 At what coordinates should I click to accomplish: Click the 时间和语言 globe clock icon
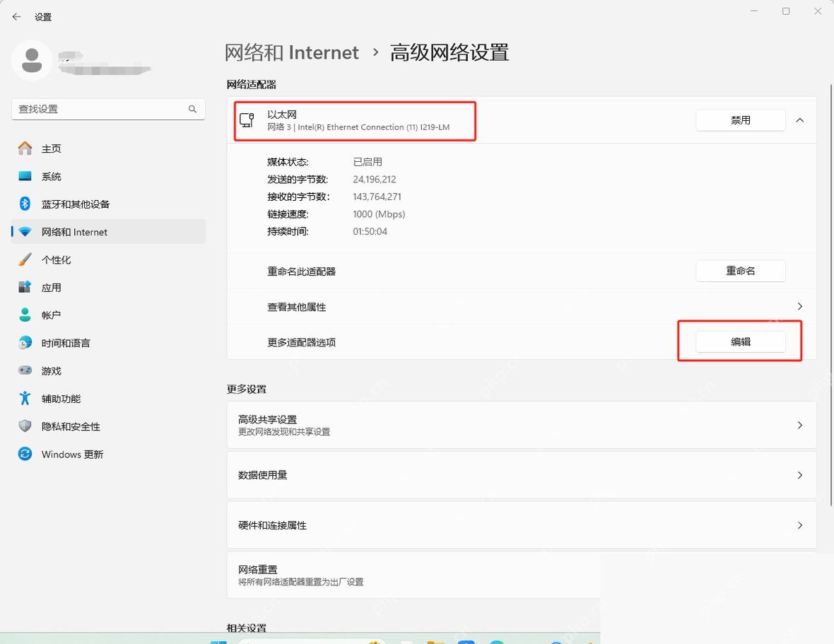pos(25,342)
